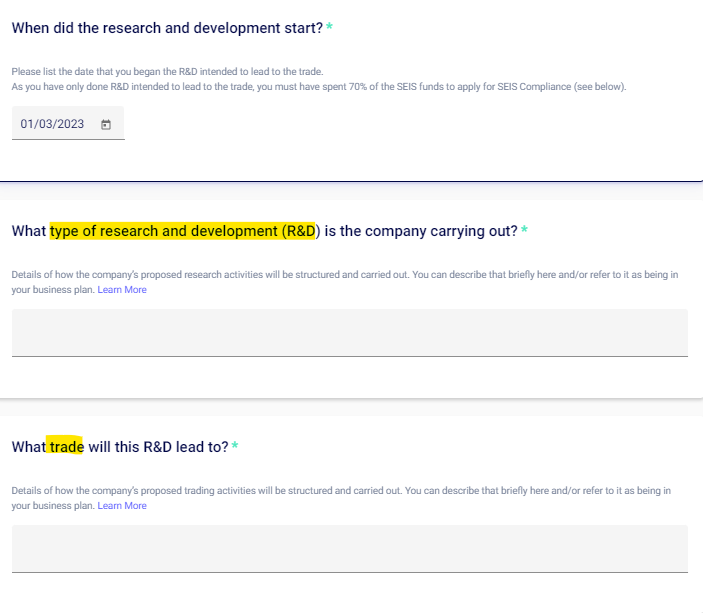The image size is (703, 613).
Task: Click the R&D type description text box
Action: point(350,333)
